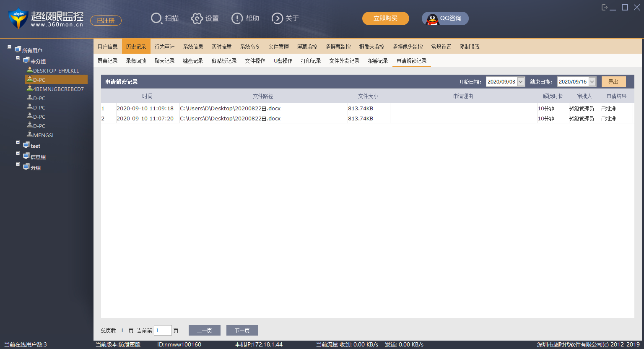The width and height of the screenshot is (644, 349).
Task: Click the Scan magnifier icon
Action: [x=156, y=18]
